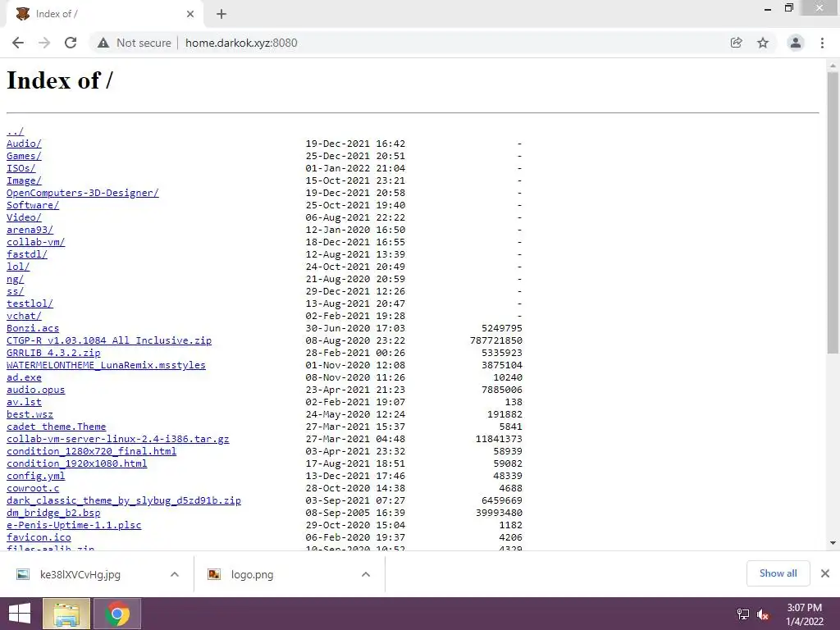
Task: Select the 'Index of /' browser tab
Action: point(104,15)
